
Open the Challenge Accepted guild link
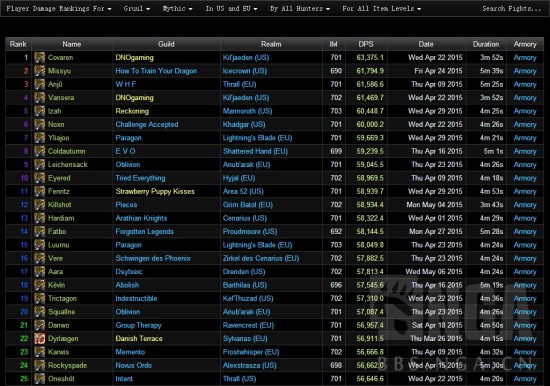(x=147, y=125)
